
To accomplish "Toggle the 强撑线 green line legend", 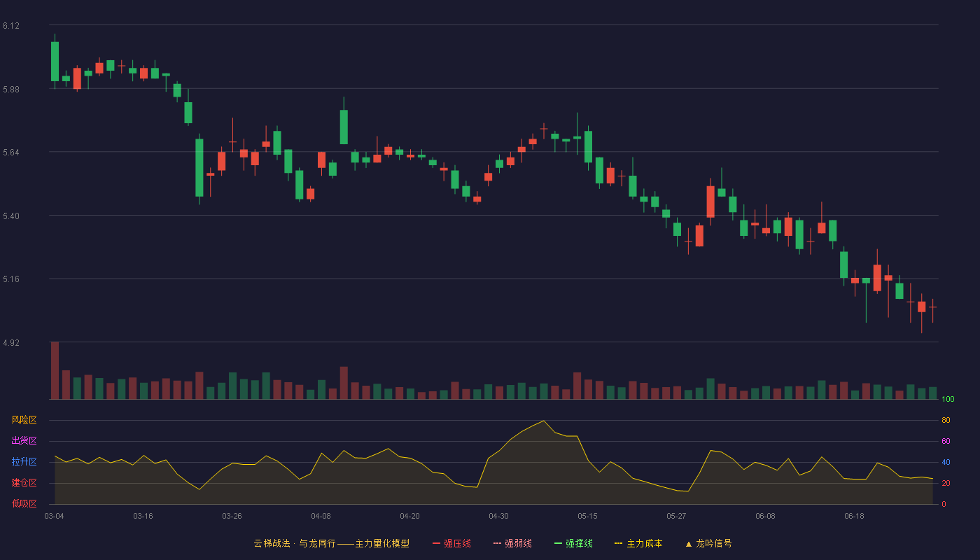I will click(x=573, y=543).
